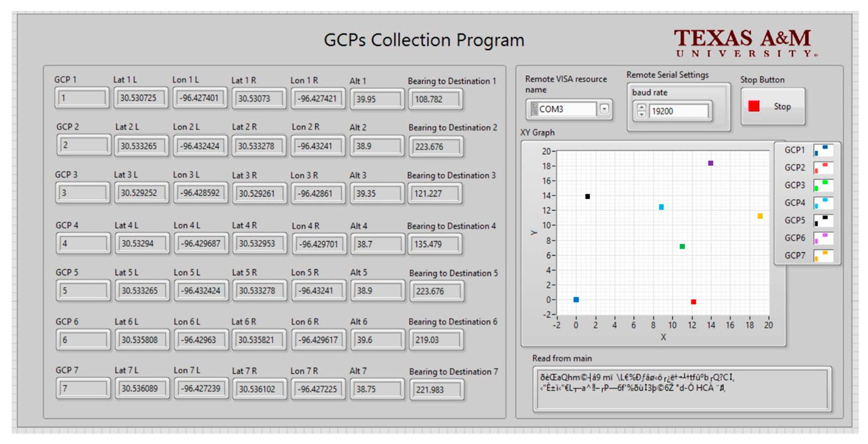Viewport: 868px width, 444px height.
Task: Click the Lon 5 L field
Action: tap(201, 290)
